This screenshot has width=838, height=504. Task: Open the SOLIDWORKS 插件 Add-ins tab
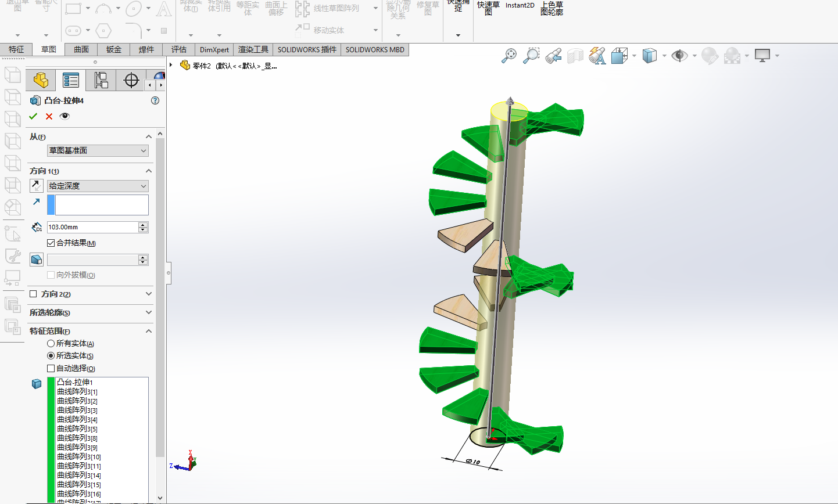coord(307,50)
